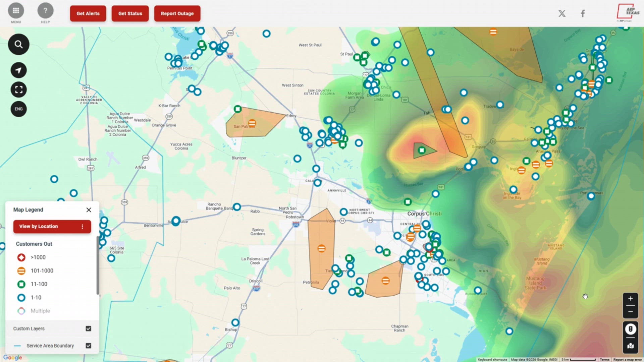The width and height of the screenshot is (644, 362).
Task: Toggle fullscreen map view icon
Action: 18,89
